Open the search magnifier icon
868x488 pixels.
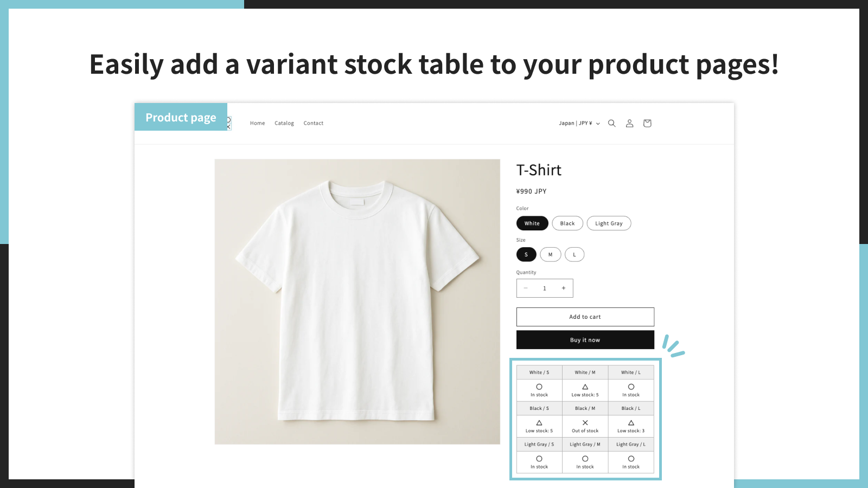coord(611,123)
